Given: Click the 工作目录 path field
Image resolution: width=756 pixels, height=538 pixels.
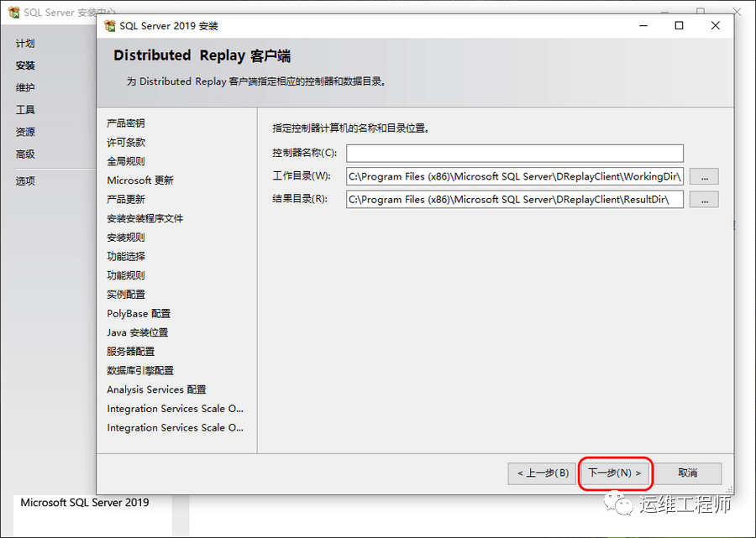Looking at the screenshot, I should [514, 177].
